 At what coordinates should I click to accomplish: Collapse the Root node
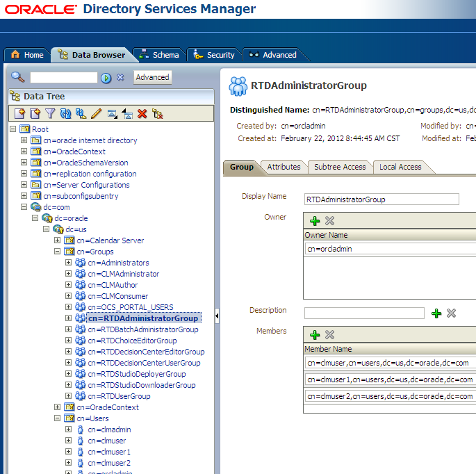tap(13, 129)
